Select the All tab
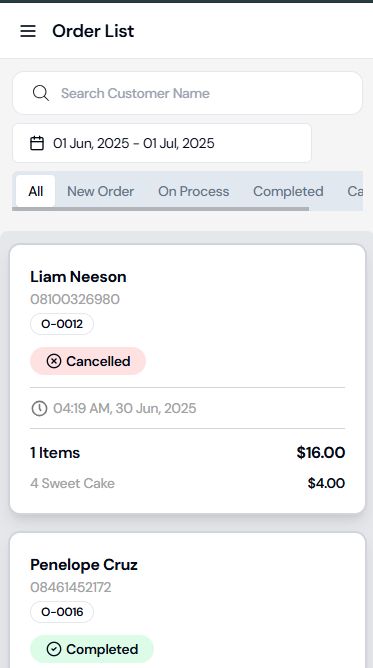Screen dimensions: 373x668 point(36,191)
